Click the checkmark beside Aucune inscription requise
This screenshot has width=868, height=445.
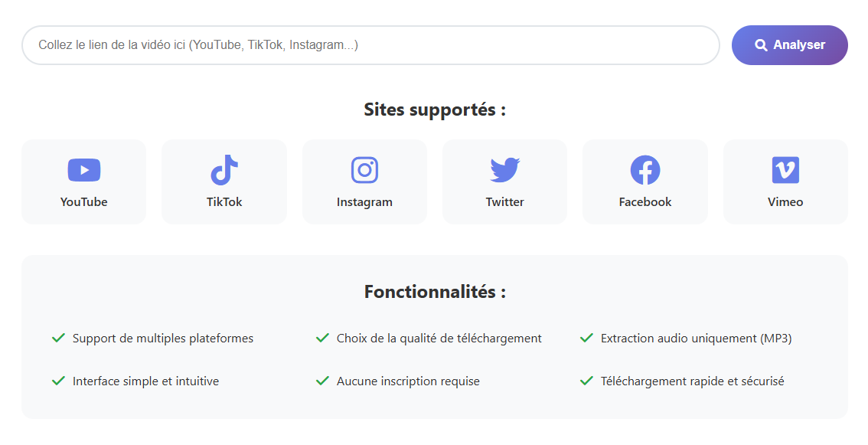point(322,381)
